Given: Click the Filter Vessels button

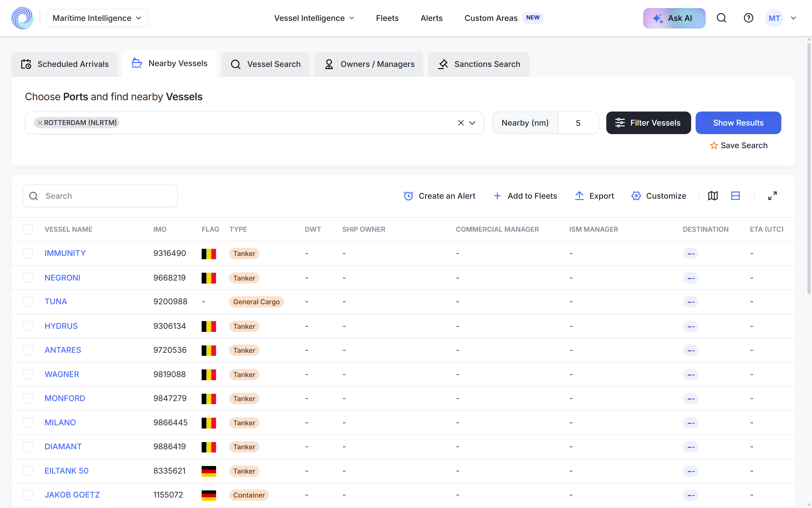Looking at the screenshot, I should [x=648, y=123].
